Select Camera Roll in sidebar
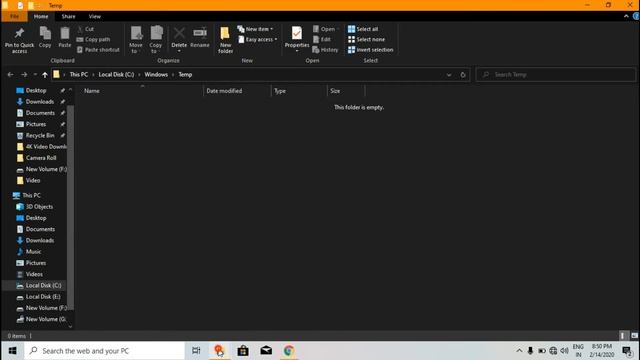This screenshot has height=360, width=640. 41,158
